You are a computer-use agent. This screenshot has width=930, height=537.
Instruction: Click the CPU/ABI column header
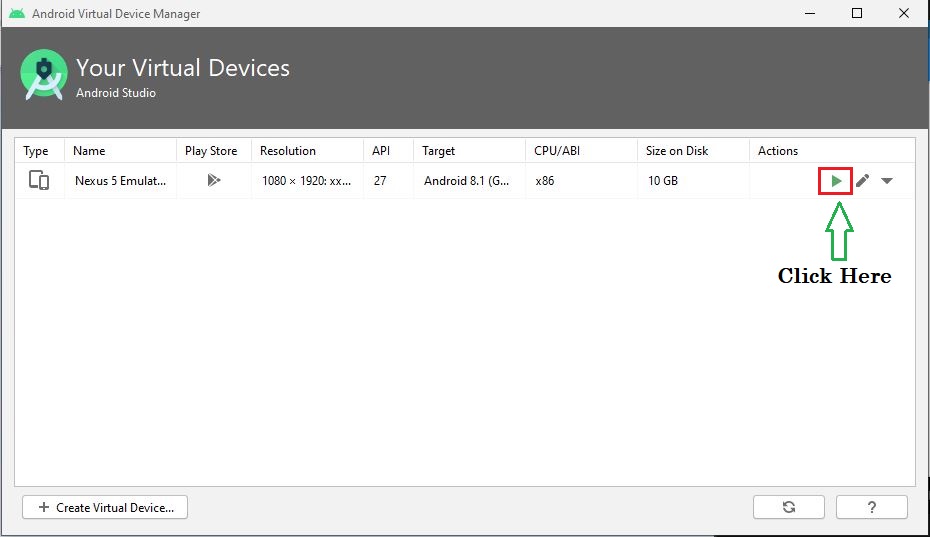pyautogui.click(x=556, y=151)
